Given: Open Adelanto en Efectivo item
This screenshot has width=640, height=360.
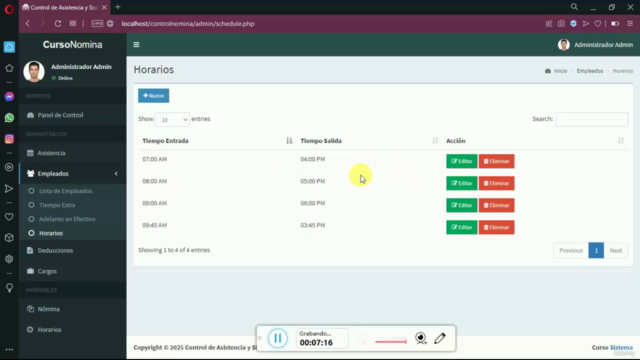Looking at the screenshot, I should 67,219.
